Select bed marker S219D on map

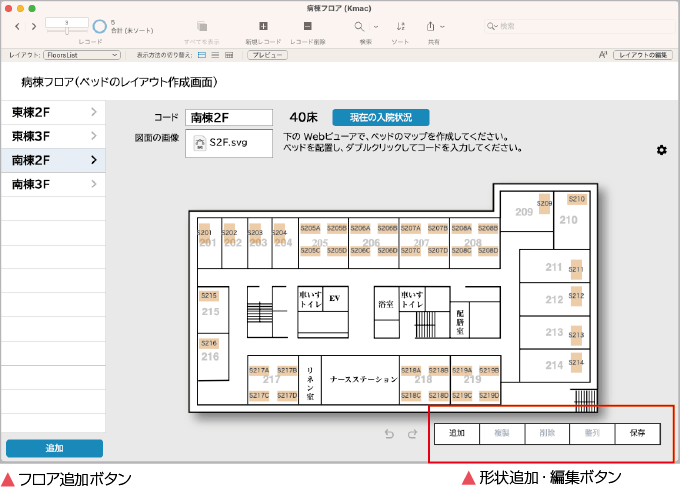pyautogui.click(x=489, y=396)
